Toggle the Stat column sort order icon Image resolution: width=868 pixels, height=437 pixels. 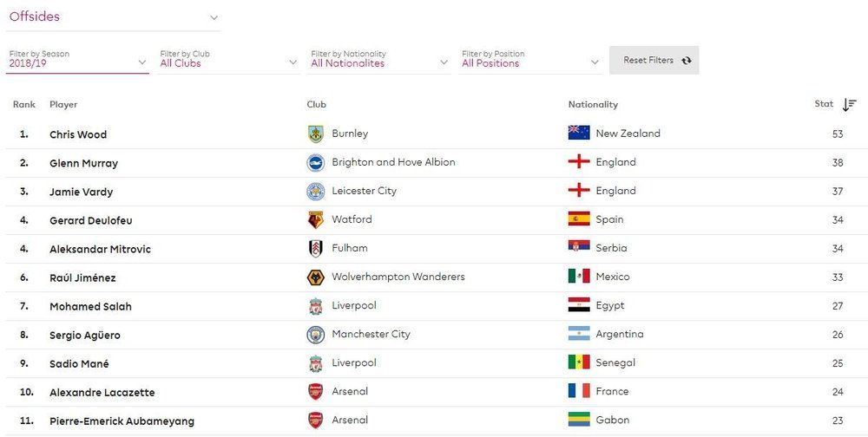[850, 104]
